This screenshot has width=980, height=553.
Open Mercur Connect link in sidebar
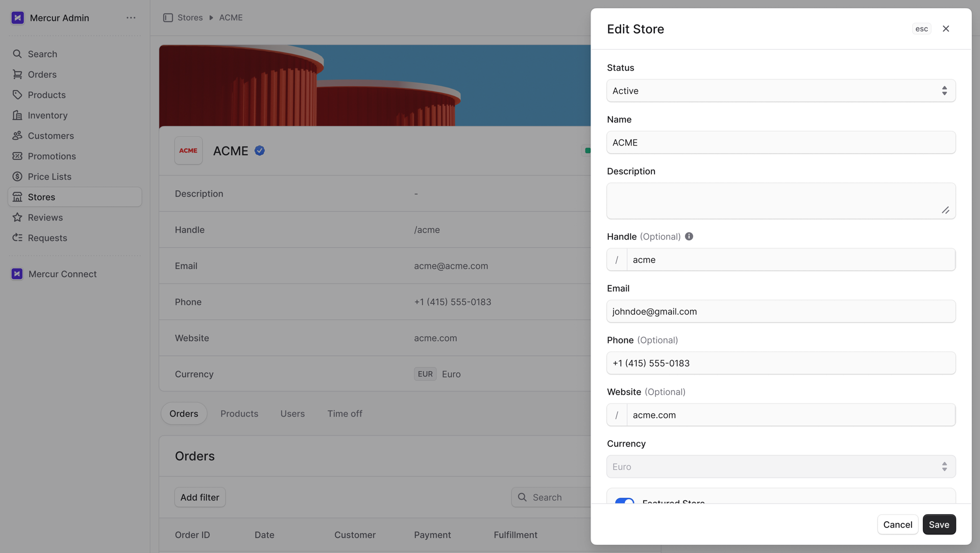(x=75, y=274)
